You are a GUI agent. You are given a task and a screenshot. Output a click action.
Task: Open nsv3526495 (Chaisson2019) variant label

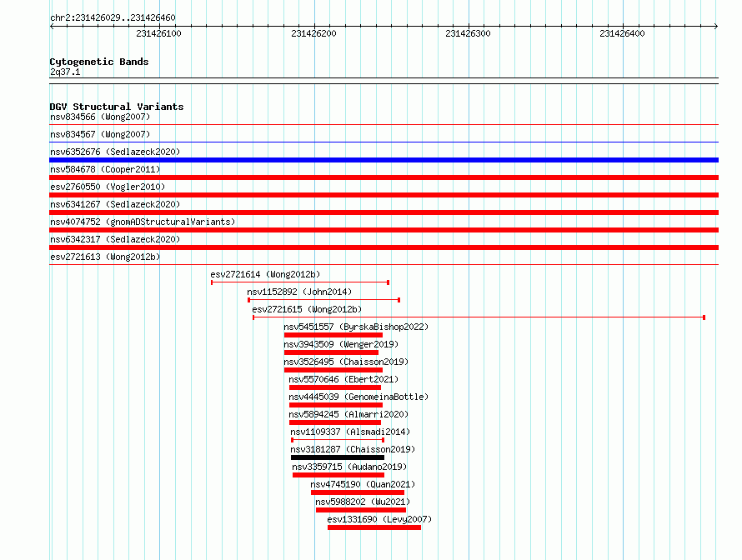346,362
